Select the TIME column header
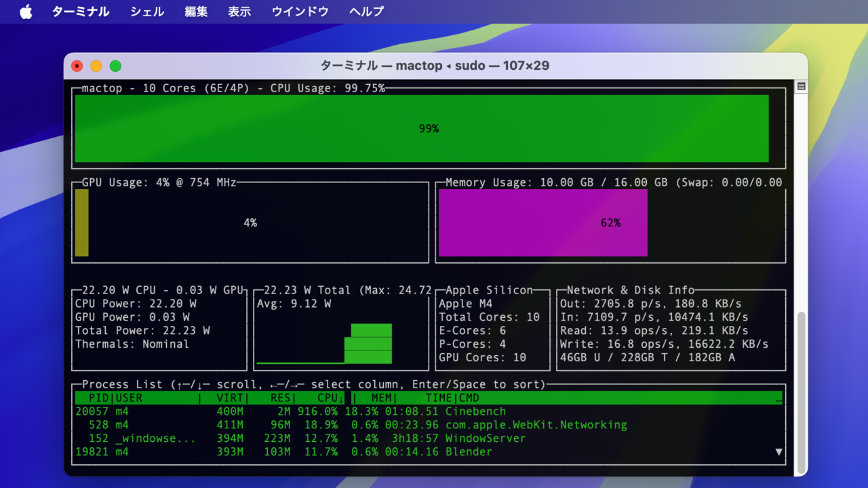Viewport: 868px width, 488px height. [x=438, y=398]
